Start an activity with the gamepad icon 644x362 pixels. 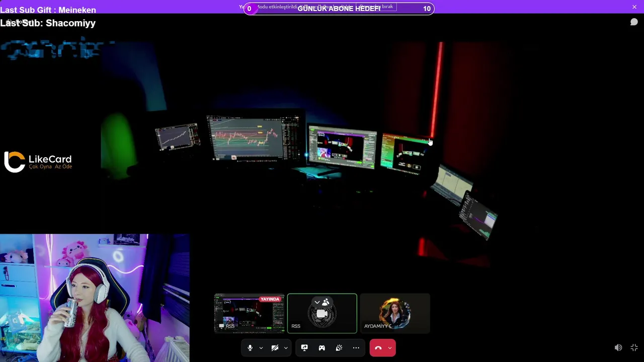pos(322,348)
